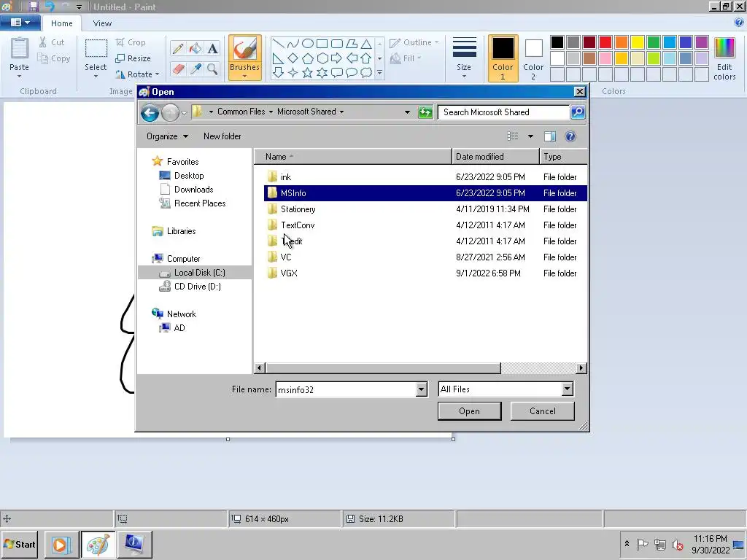747x560 pixels.
Task: Click Common Files in the breadcrumb
Action: pyautogui.click(x=241, y=112)
